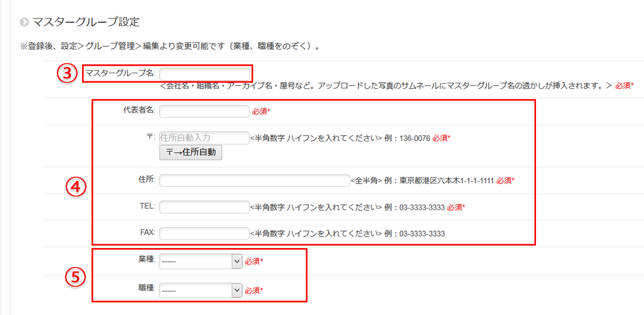Expand the 職種 dropdown list
Image resolution: width=644 pixels, height=315 pixels.
201,290
